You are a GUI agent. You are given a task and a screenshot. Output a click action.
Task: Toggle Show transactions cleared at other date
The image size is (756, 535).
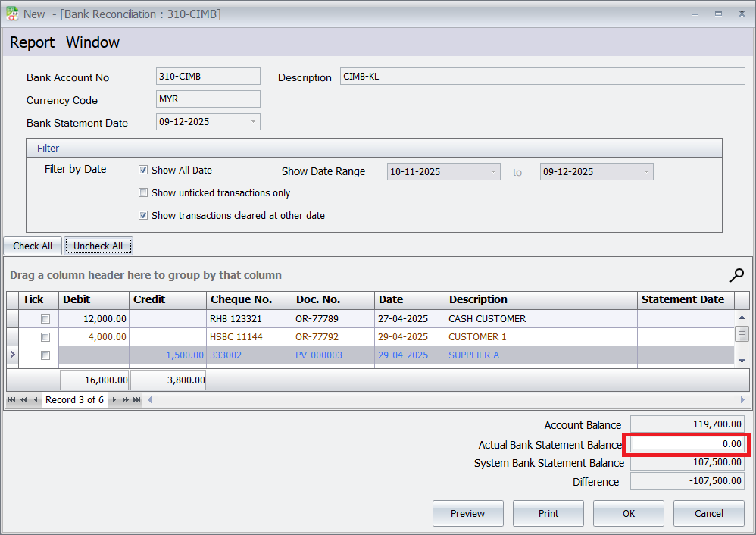click(x=143, y=215)
